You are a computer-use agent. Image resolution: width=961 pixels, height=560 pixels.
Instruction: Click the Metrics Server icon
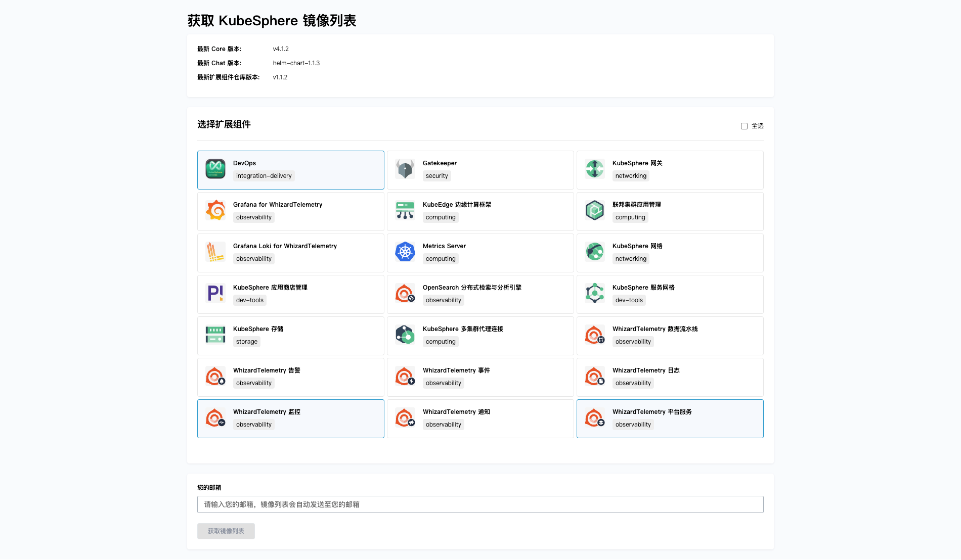pos(405,252)
